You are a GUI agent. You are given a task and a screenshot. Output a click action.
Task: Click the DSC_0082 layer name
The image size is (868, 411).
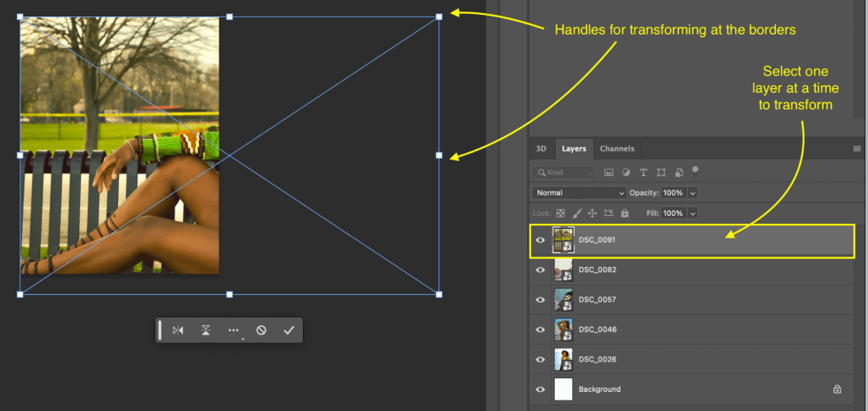pyautogui.click(x=597, y=270)
